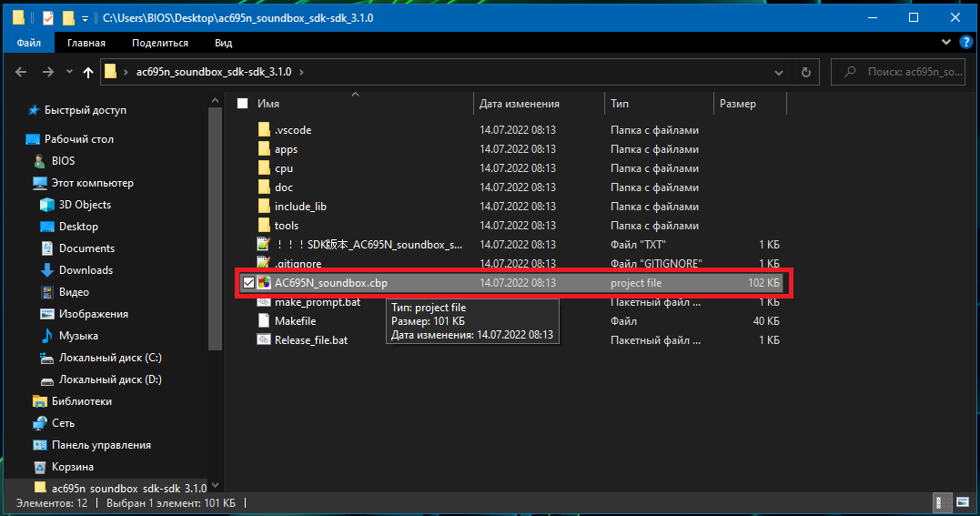Screen dimensions: 980x516
Task: Click the Музыка note icon in sidebar
Action: (47, 336)
